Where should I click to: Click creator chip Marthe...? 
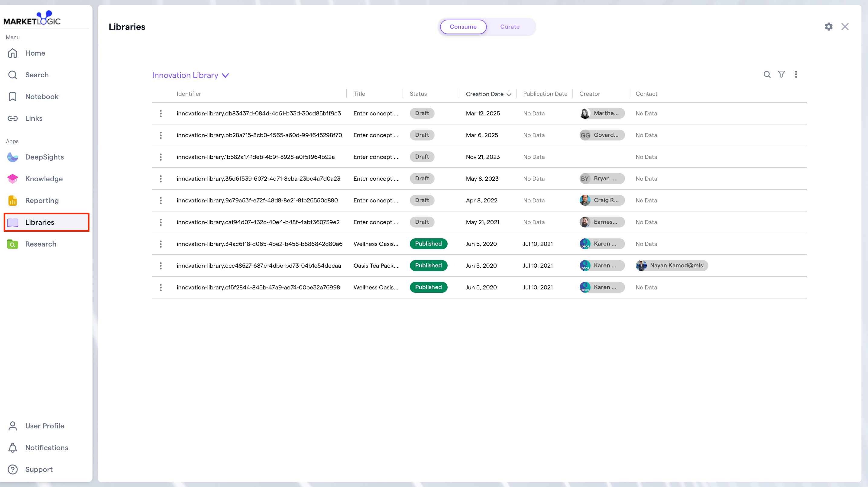pyautogui.click(x=602, y=113)
